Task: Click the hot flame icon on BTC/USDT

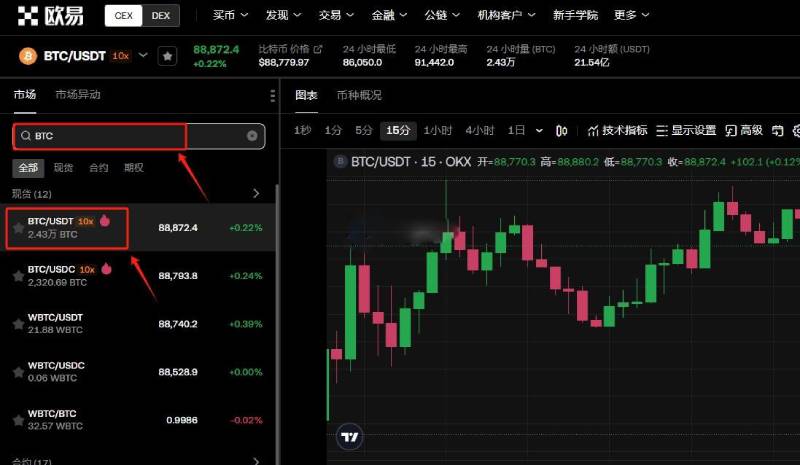Action: (x=105, y=221)
